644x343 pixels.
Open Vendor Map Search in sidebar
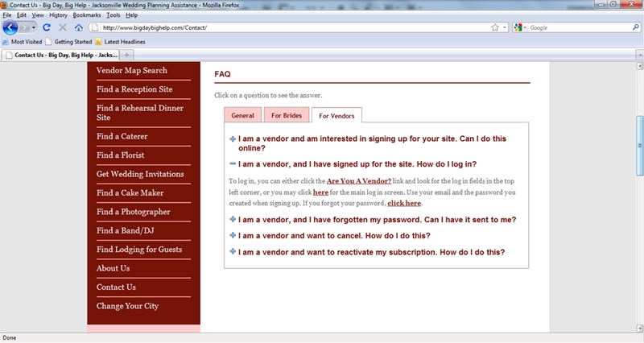(132, 70)
